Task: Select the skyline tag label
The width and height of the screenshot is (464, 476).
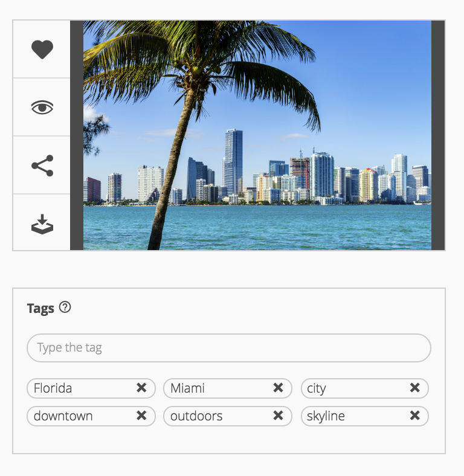Action: pos(326,417)
